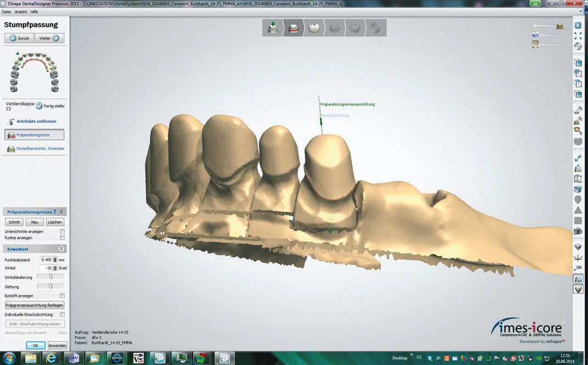The width and height of the screenshot is (588, 365).
Task: Click the triangle shape icon in right toolbar
Action: point(578,210)
